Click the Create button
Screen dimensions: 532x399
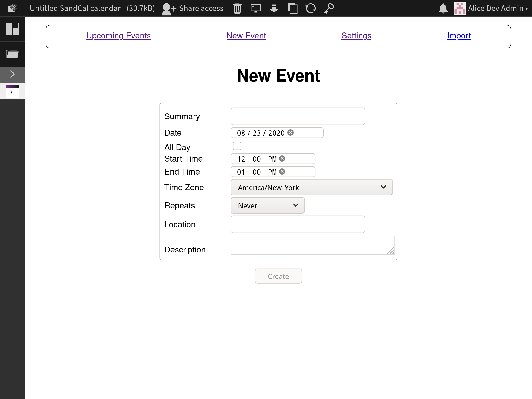(278, 276)
